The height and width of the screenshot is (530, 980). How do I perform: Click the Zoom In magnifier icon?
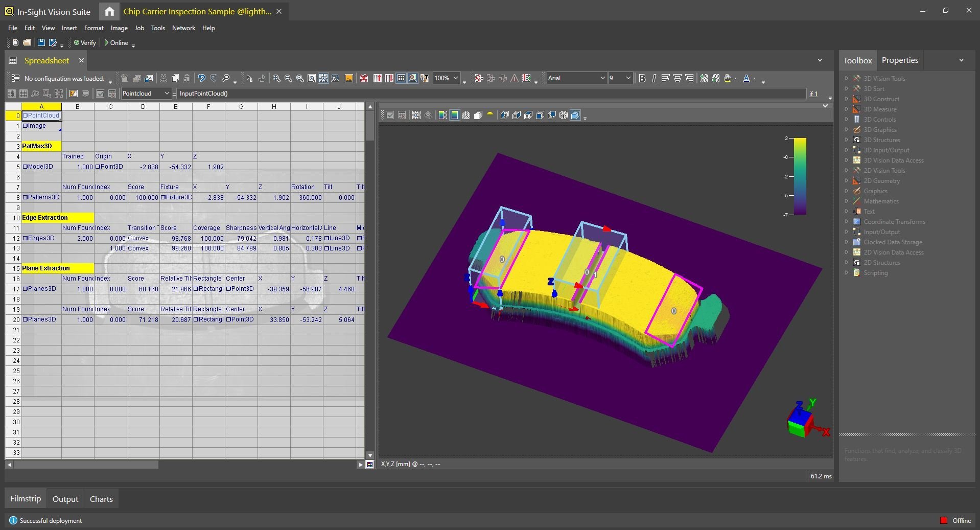coord(276,78)
